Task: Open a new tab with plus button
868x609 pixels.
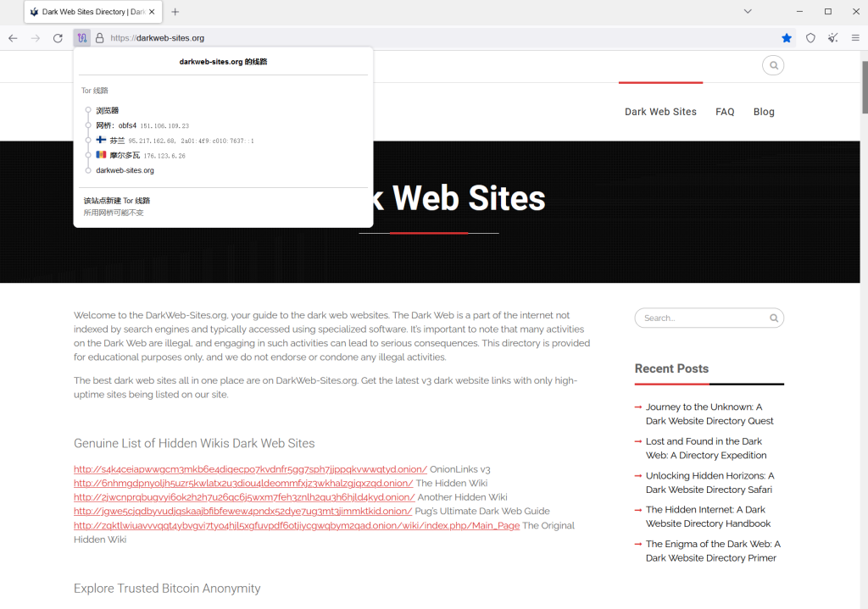Action: coord(175,12)
